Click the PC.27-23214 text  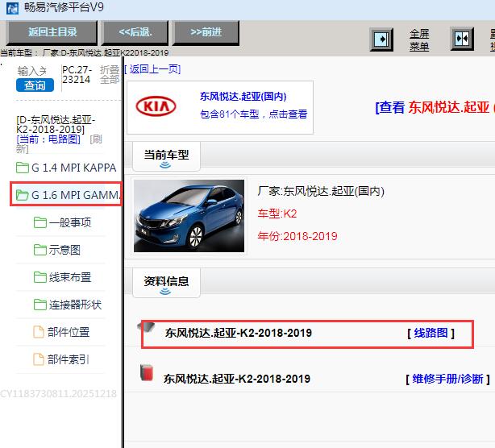click(x=77, y=75)
